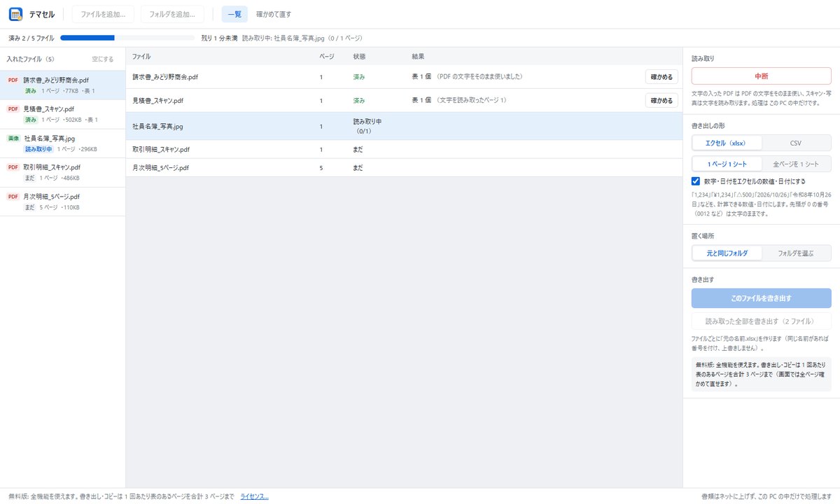Image resolution: width=840 pixels, height=504 pixels.
Task: Select the 社員名簿_写真.jpg row in the file table
Action: (404, 127)
